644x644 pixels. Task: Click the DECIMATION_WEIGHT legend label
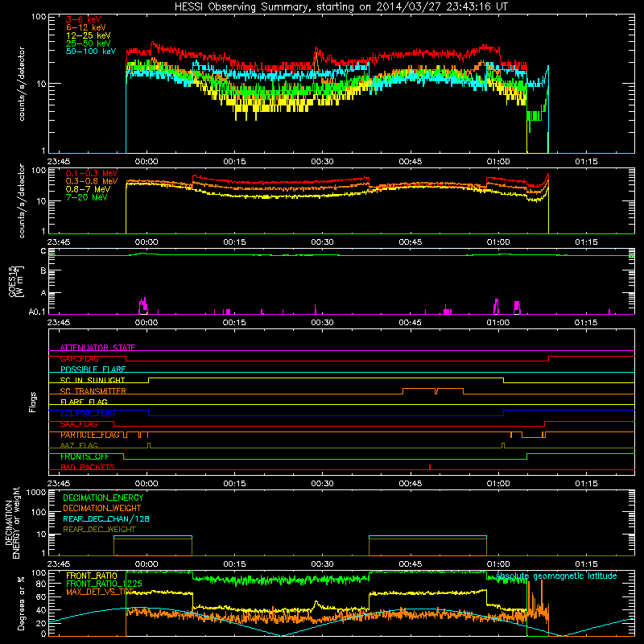pos(102,508)
